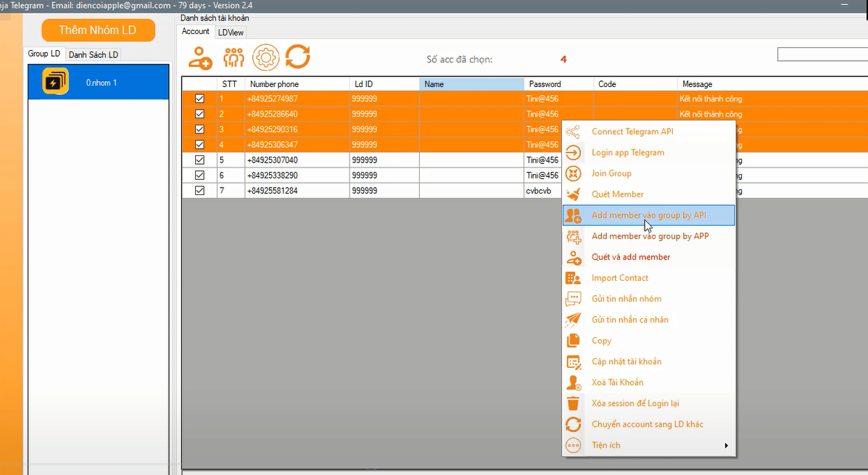Screen dimensions: 868x475
Task: Click the Add member by APP icon
Action: [573, 236]
